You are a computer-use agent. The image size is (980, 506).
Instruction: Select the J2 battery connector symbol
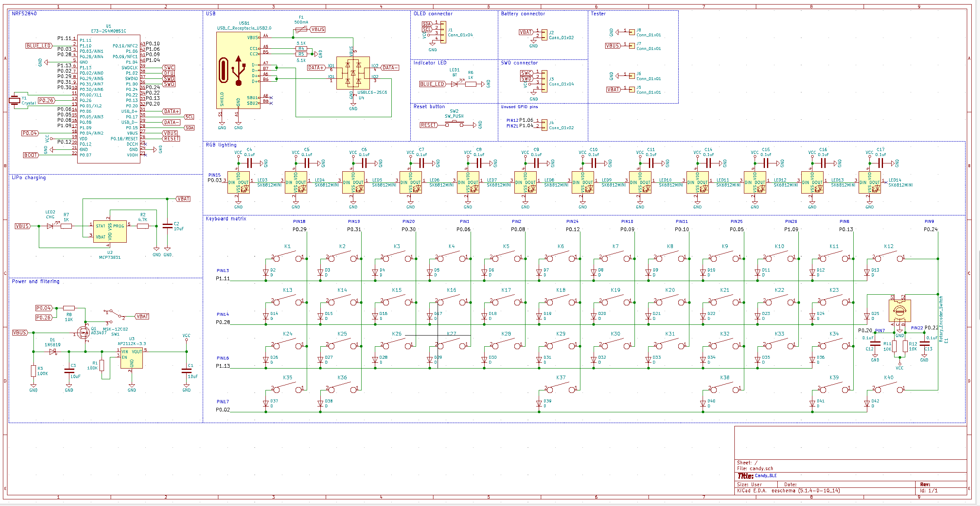point(544,35)
